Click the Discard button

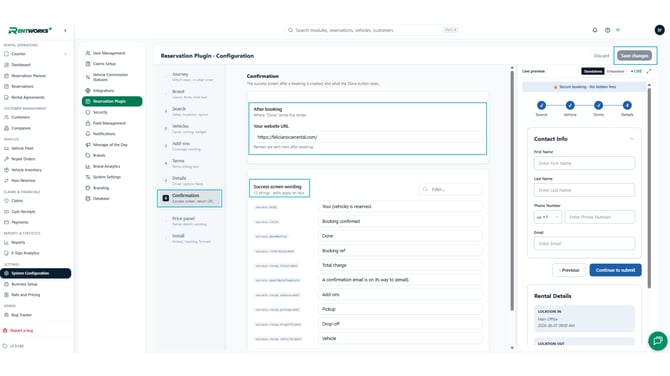coord(601,56)
